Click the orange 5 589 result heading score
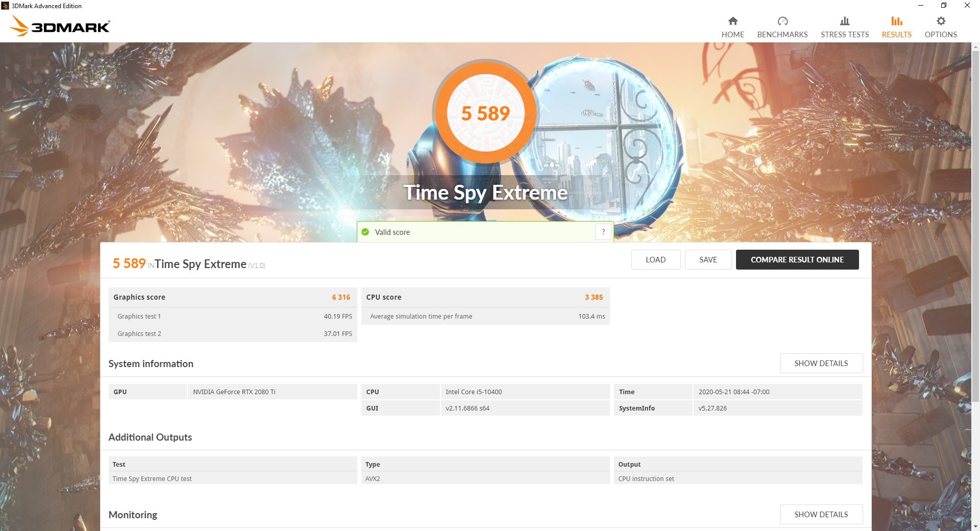The image size is (980, 531). pos(129,263)
